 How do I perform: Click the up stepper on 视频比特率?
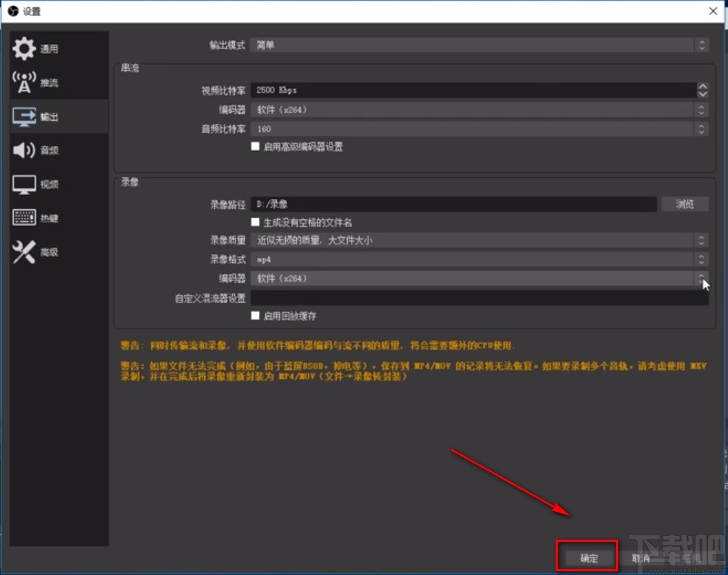701,86
